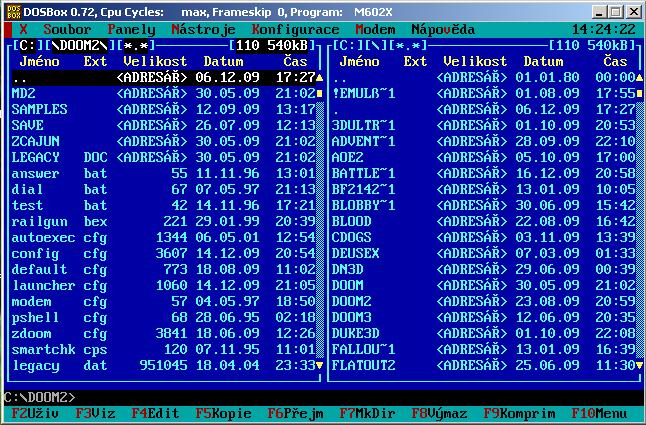Select the !EMULß~1 directory in right panel
Screen dimensions: 646x425
point(483,93)
